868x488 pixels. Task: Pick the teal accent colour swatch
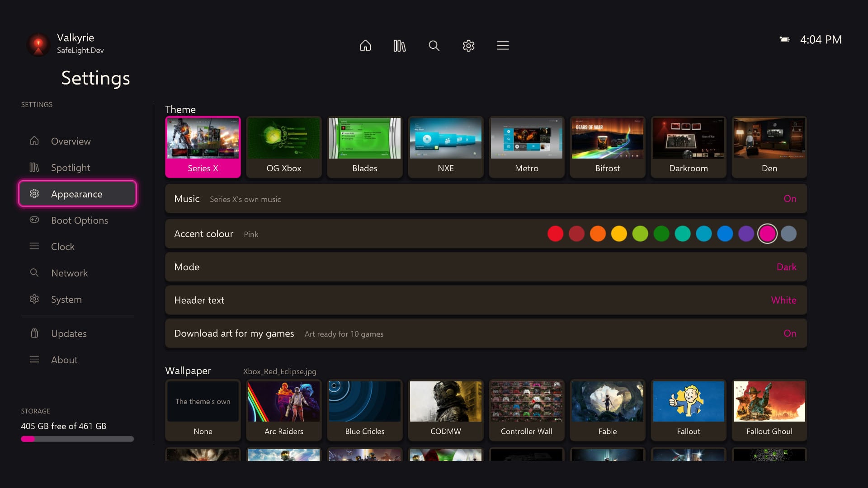pyautogui.click(x=683, y=234)
